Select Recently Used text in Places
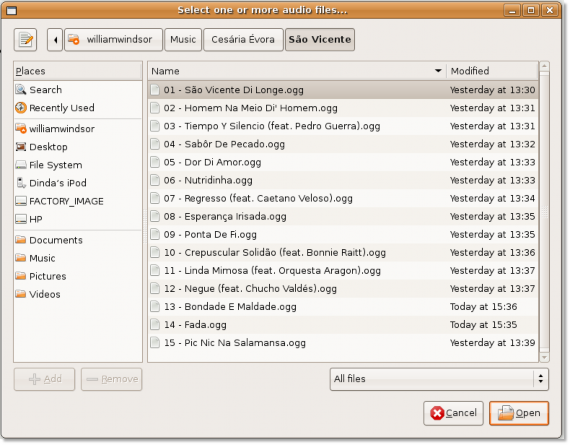This screenshot has width=570, height=445. tap(62, 108)
